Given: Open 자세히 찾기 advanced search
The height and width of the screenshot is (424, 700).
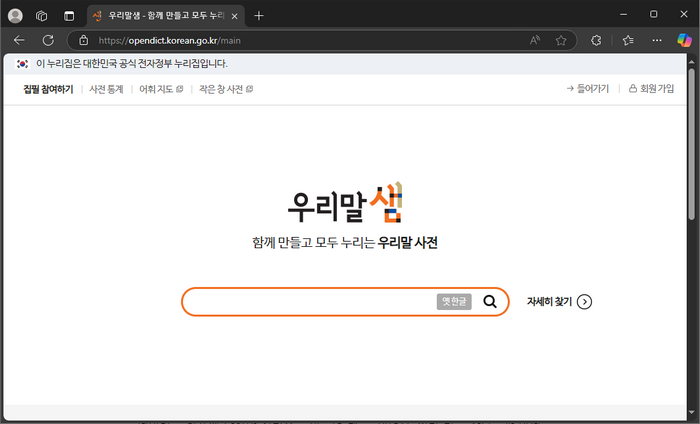Looking at the screenshot, I should click(559, 302).
